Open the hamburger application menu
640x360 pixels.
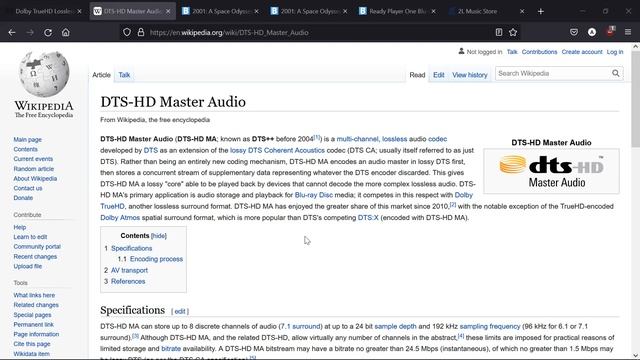click(628, 32)
